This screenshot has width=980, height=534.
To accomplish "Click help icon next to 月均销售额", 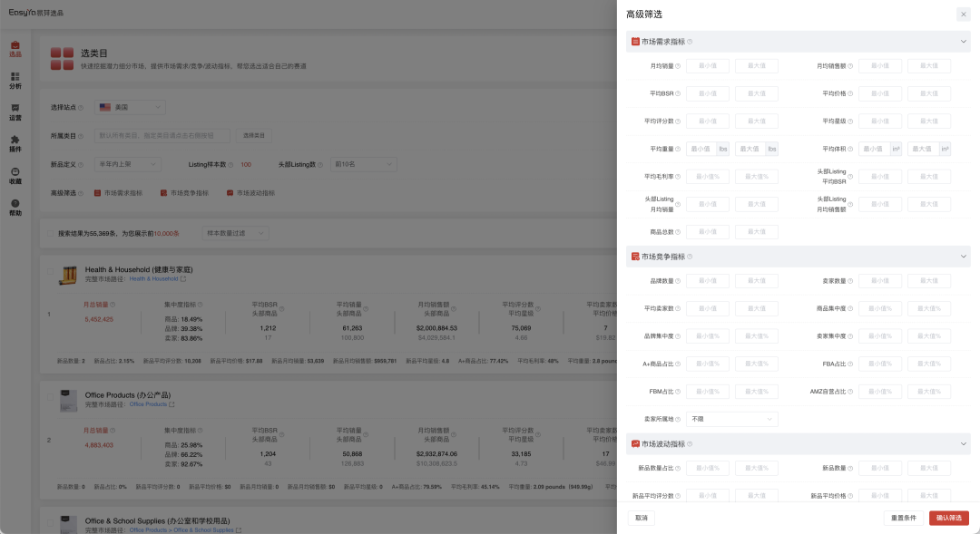I will (850, 66).
